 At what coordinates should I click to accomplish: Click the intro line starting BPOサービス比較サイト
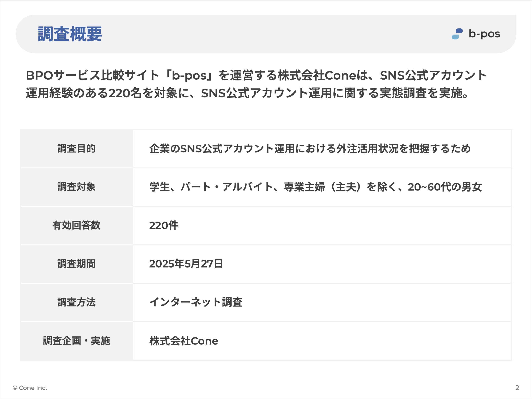256,75
